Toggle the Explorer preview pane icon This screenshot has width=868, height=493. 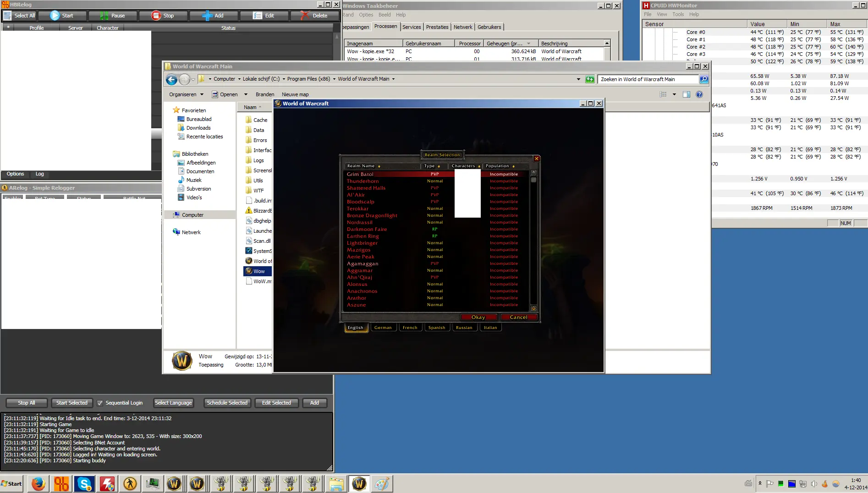686,94
